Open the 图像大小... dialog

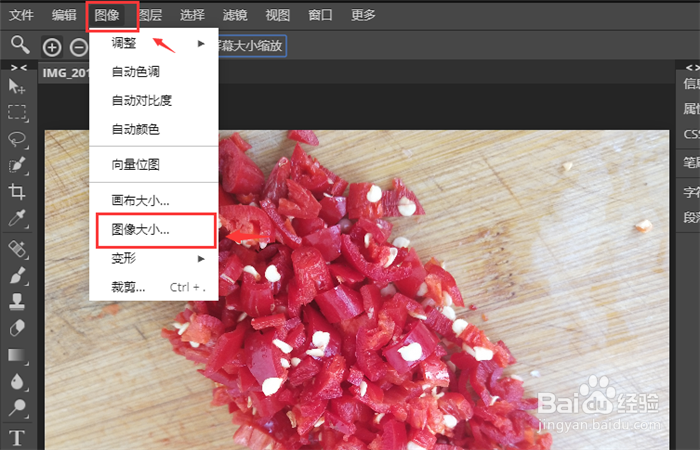(154, 230)
